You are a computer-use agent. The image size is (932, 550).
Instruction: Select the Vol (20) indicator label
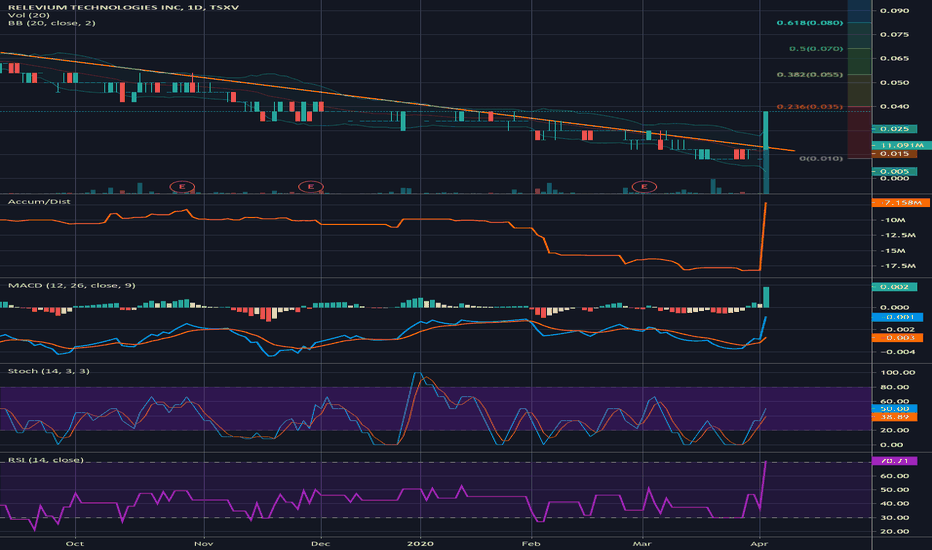29,15
